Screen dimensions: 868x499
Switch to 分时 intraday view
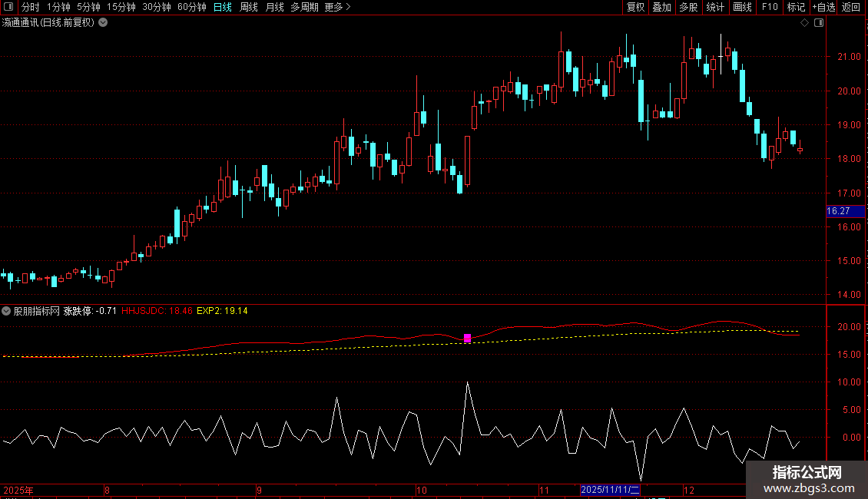tap(31, 7)
